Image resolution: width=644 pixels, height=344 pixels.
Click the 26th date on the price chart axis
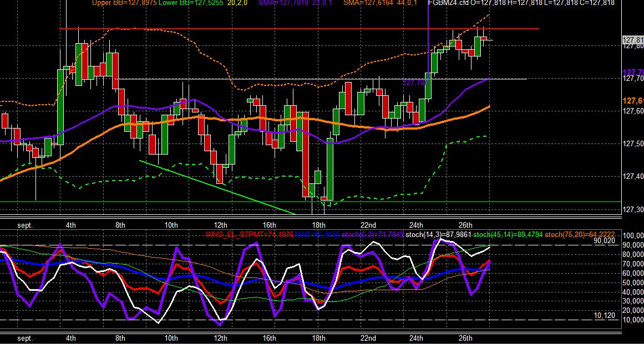point(465,225)
